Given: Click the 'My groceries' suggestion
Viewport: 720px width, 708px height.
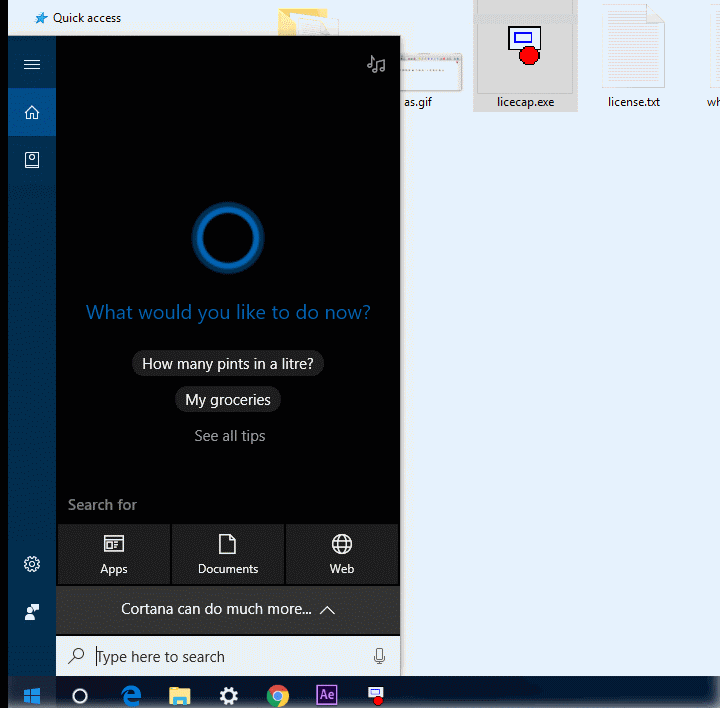Looking at the screenshot, I should click(x=228, y=399).
